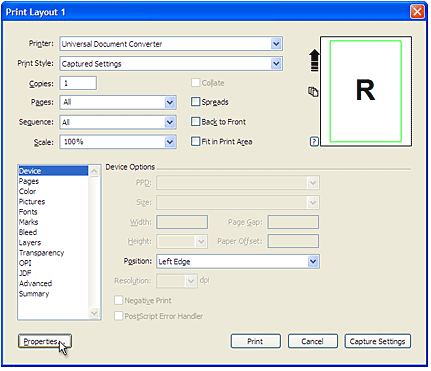This screenshot has height=371, width=431.
Task: Click the Paper Offset input field
Action: click(x=293, y=241)
